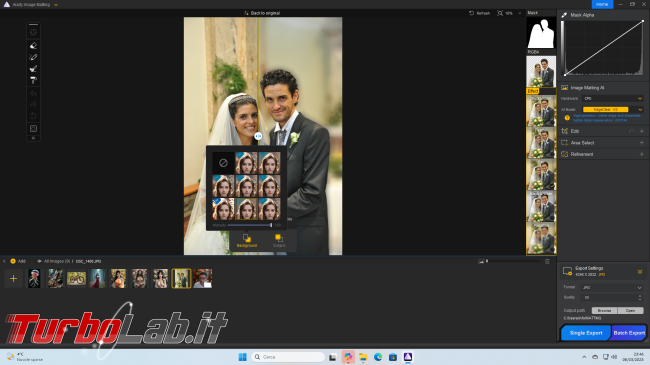Screen dimensions: 650x365
Task: Select the pencil draw tool
Action: tap(34, 57)
